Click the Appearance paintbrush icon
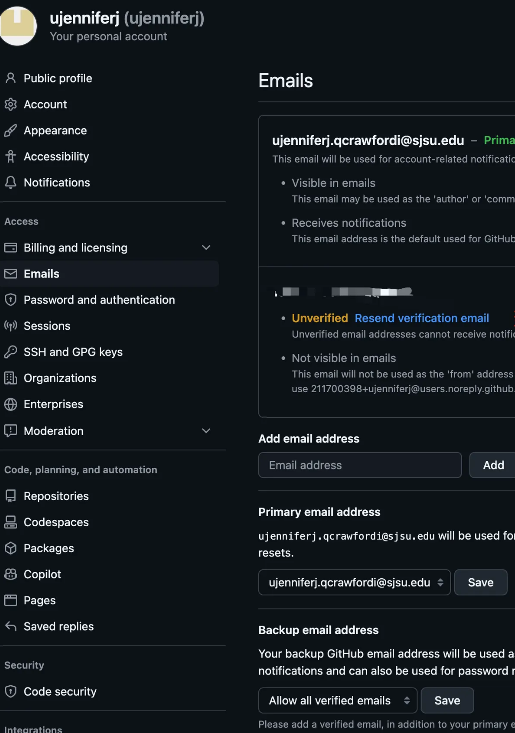Viewport: 515px width, 733px height. click(x=10, y=130)
